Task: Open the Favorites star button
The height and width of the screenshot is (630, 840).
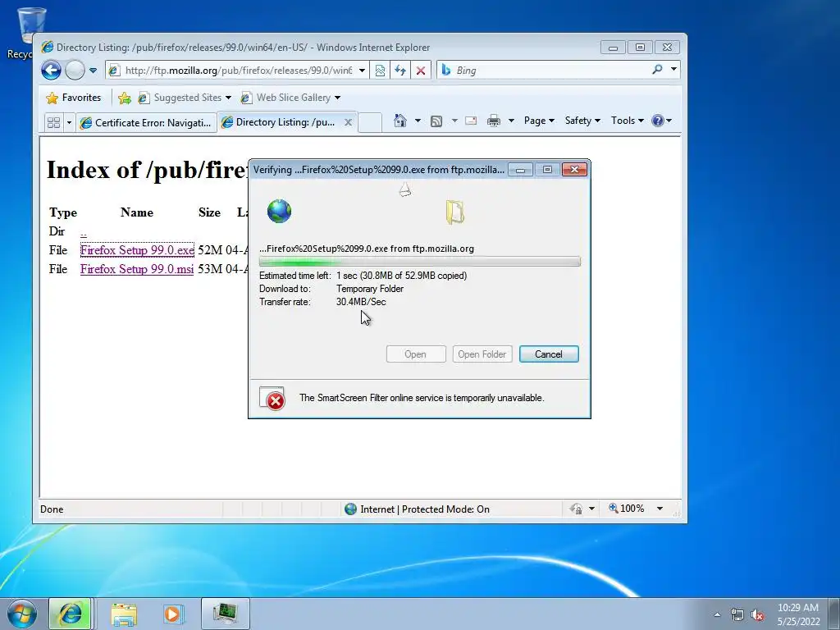Action: pos(74,98)
